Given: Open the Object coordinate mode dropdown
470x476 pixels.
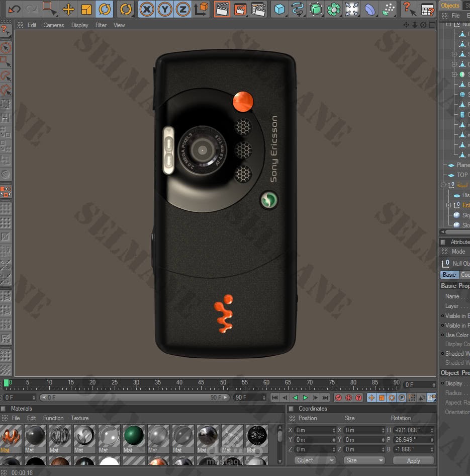Looking at the screenshot, I should (x=315, y=460).
